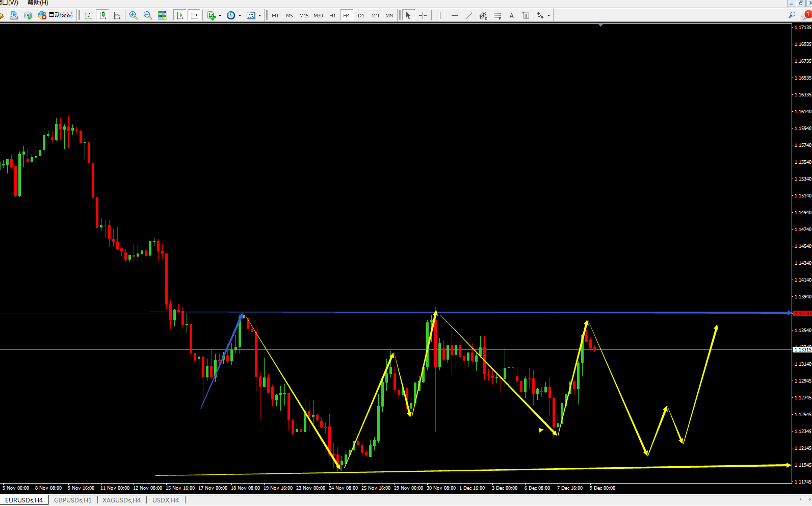Select the cursor arrow tool
Viewport: 812px width, 506px height.
(408, 15)
